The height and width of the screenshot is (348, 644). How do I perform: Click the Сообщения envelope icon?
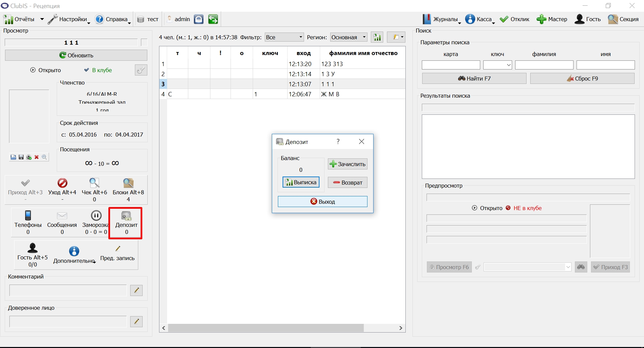(62, 216)
